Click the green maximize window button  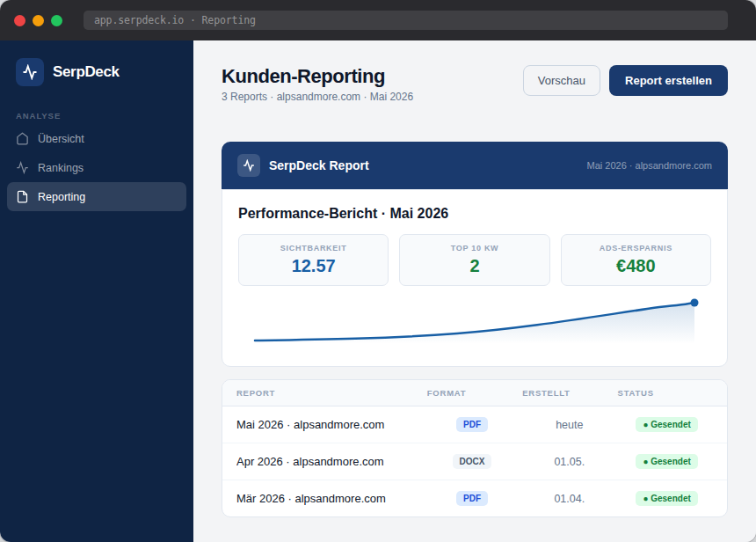[x=56, y=20]
